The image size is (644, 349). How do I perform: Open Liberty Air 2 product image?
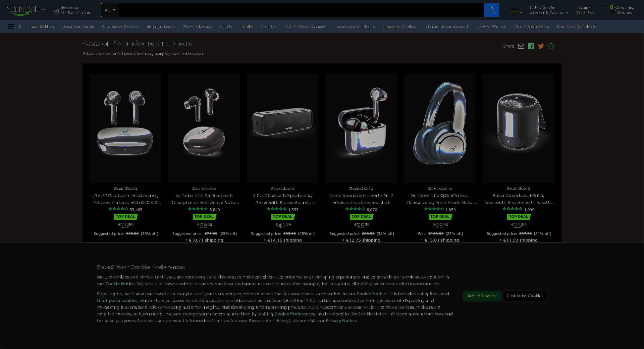(x=361, y=128)
